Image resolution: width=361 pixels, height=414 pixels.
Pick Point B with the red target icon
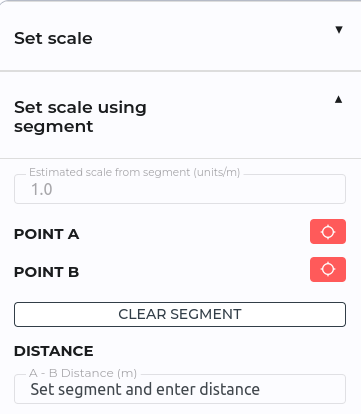(x=328, y=269)
